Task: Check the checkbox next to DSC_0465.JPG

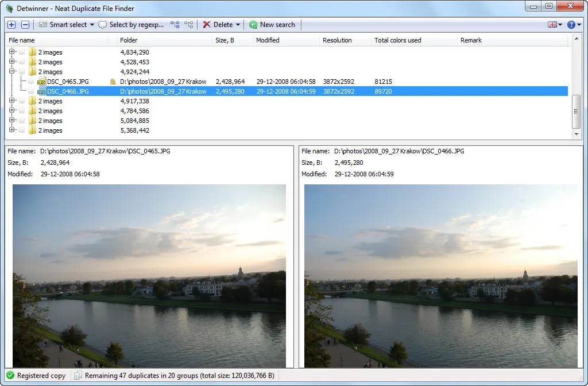Action: coord(30,81)
